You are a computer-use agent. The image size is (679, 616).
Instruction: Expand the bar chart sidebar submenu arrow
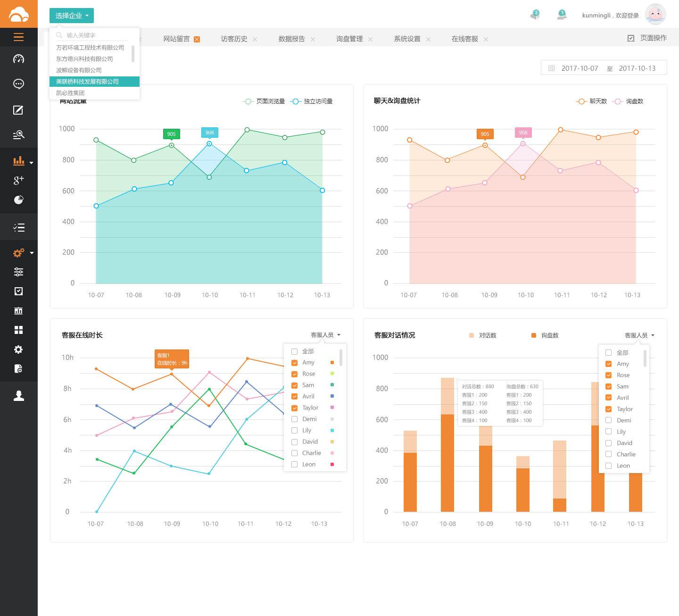pos(32,163)
